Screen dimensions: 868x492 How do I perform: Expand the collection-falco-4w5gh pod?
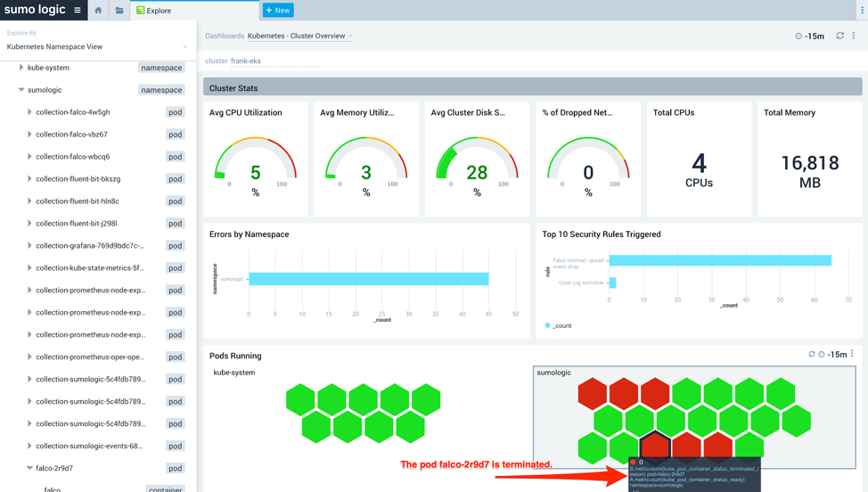29,111
